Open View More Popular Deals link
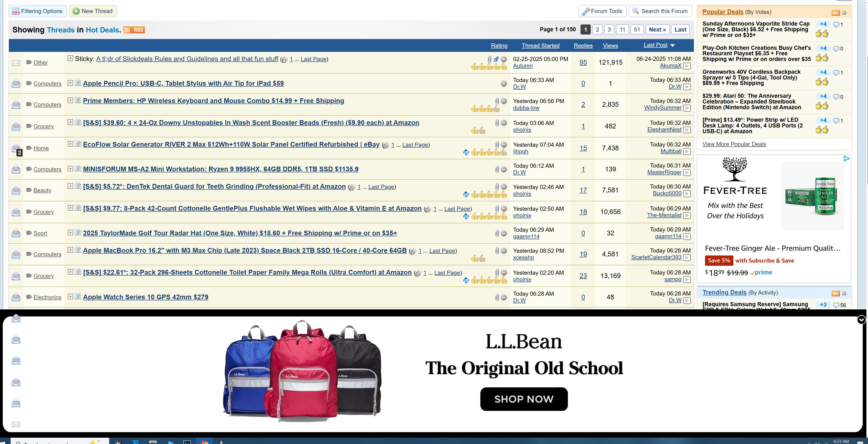Image resolution: width=868 pixels, height=444 pixels. 734,144
